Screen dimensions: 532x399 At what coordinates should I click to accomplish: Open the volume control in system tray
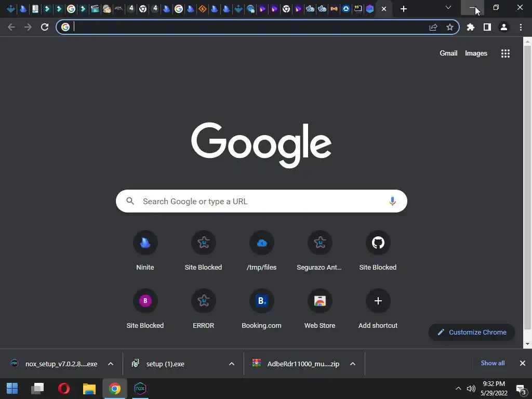(471, 389)
